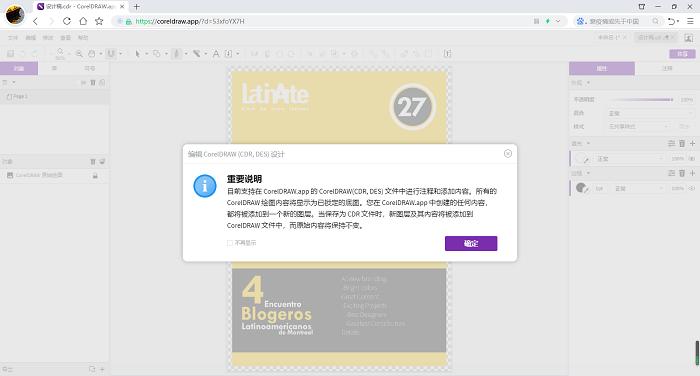
Task: Click the add plus icon at bottom of left panel
Action: pyautogui.click(x=102, y=369)
